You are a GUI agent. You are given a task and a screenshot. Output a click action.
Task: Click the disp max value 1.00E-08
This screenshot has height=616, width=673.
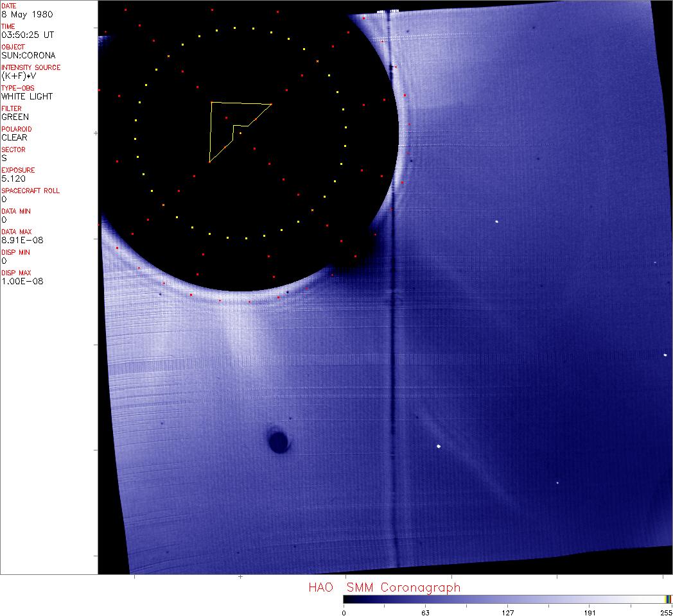22,281
